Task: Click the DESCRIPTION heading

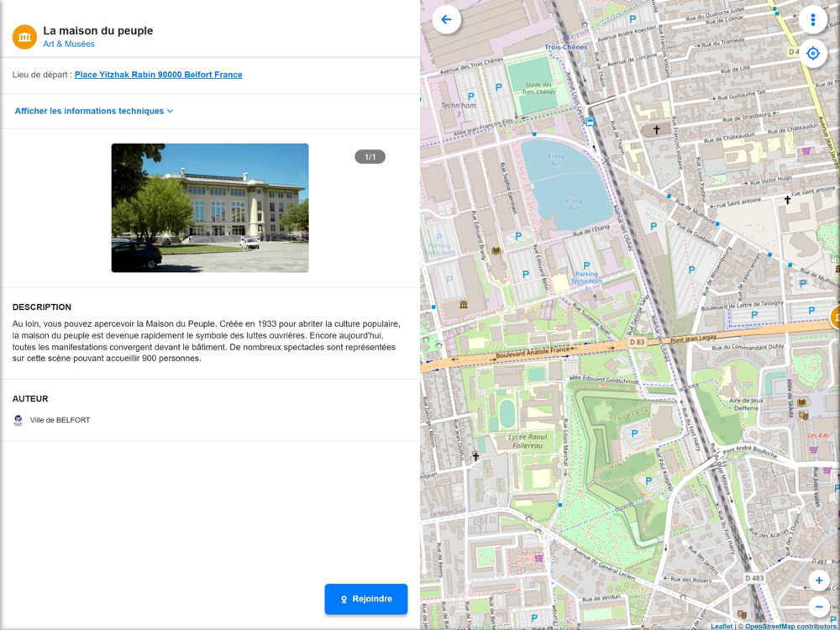Action: pos(42,307)
